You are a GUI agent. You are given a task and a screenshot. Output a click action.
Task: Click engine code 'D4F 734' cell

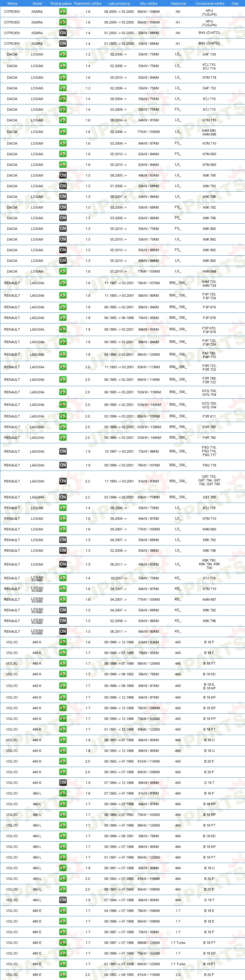[209, 54]
